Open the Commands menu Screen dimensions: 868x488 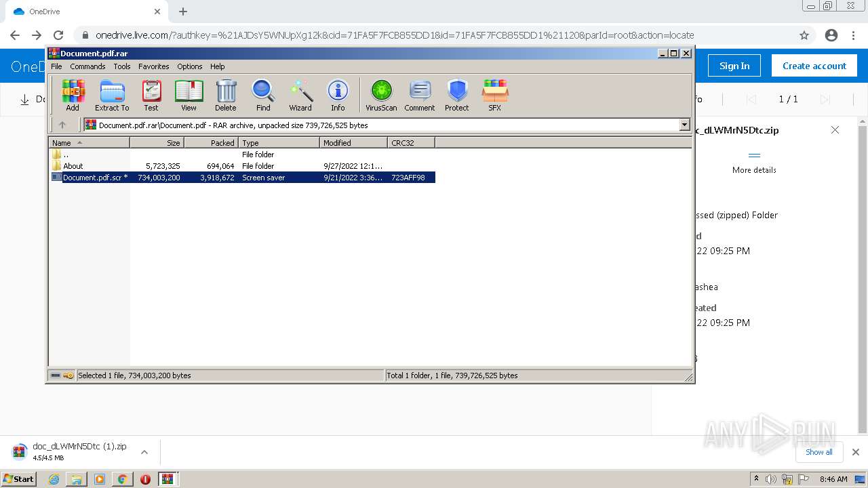[x=87, y=66]
